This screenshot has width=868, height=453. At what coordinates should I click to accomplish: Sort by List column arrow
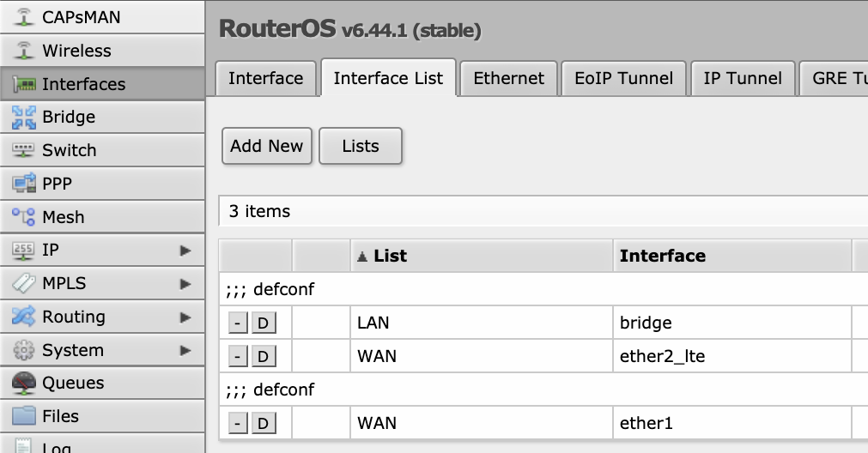click(x=362, y=256)
